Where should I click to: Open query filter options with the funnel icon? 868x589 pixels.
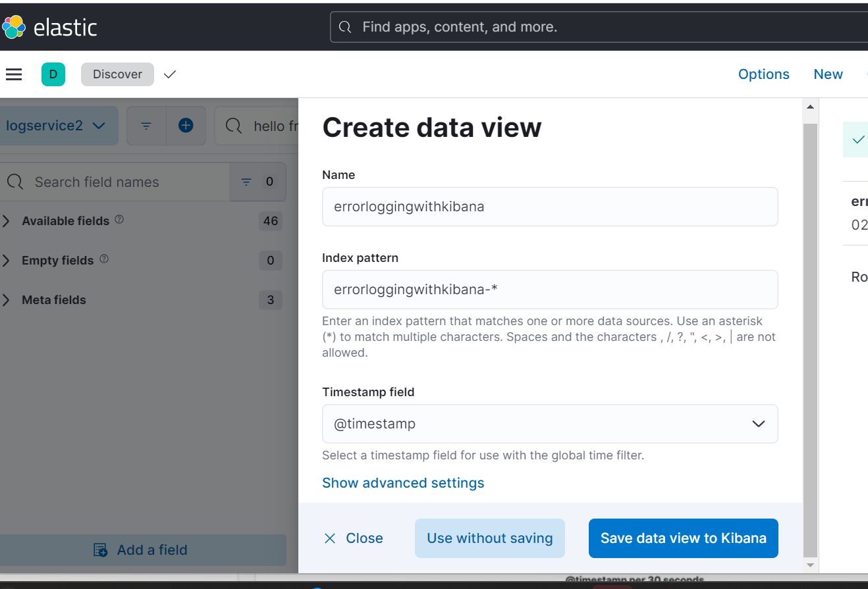tap(146, 126)
